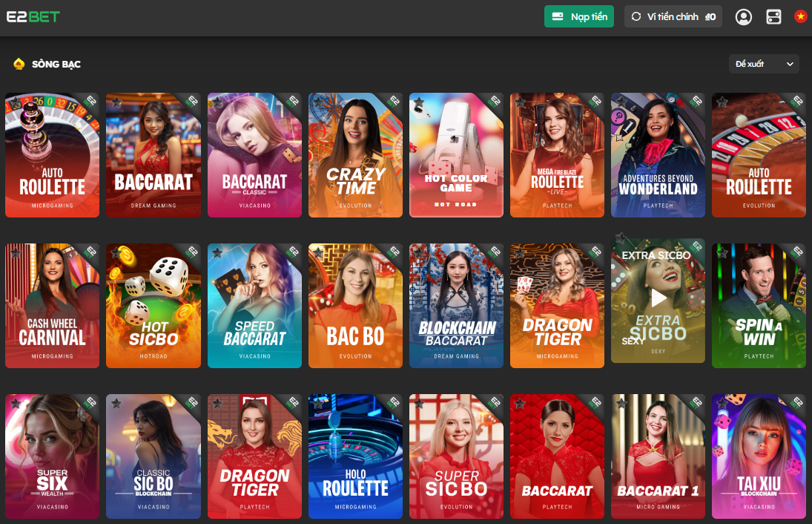Click the Vietnam flag language icon
This screenshot has width=812, height=524.
801,16
